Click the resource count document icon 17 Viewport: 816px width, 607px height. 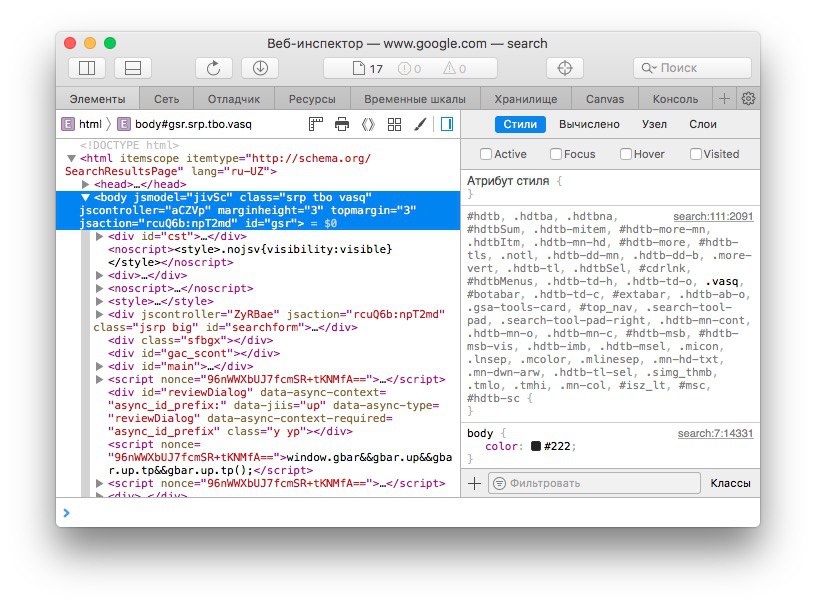click(x=368, y=68)
